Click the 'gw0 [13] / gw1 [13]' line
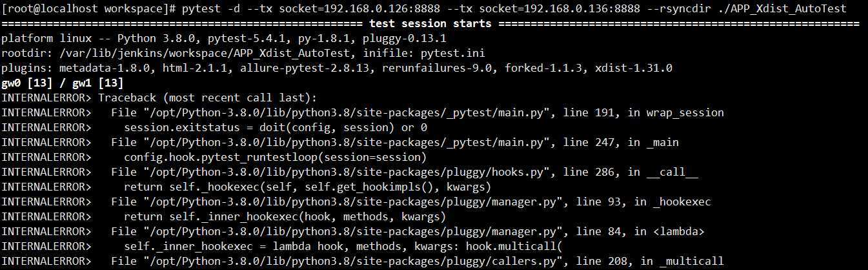This screenshot has height=270, width=868. [63, 83]
